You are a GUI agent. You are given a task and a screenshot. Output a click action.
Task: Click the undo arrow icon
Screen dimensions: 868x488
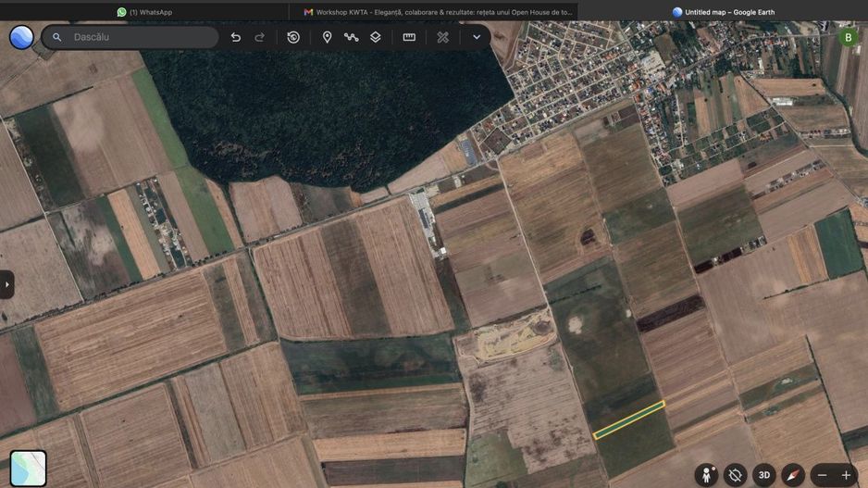[x=236, y=37]
